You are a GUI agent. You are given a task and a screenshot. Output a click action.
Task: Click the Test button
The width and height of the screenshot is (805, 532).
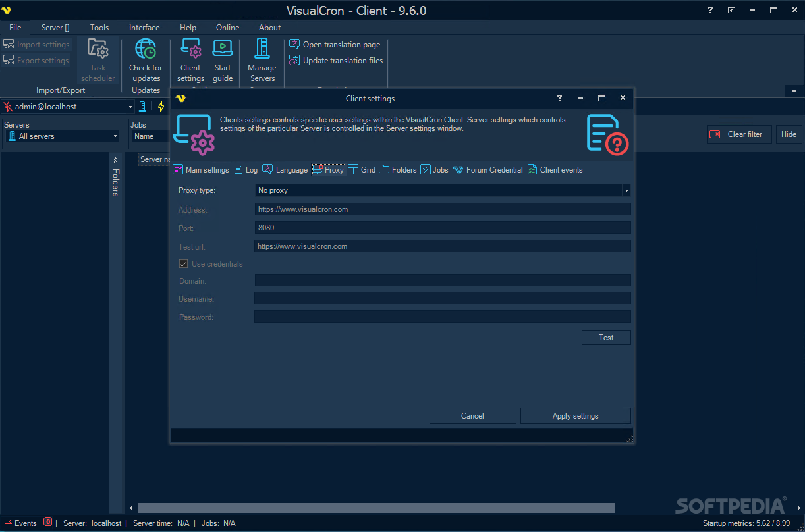[606, 338]
